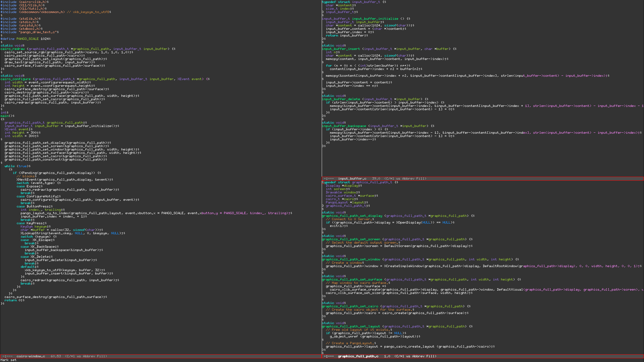This screenshot has height=362, width=644.
Task: Click the input_buffer_backspace function definition in input_buffer.c
Action: 344,126
